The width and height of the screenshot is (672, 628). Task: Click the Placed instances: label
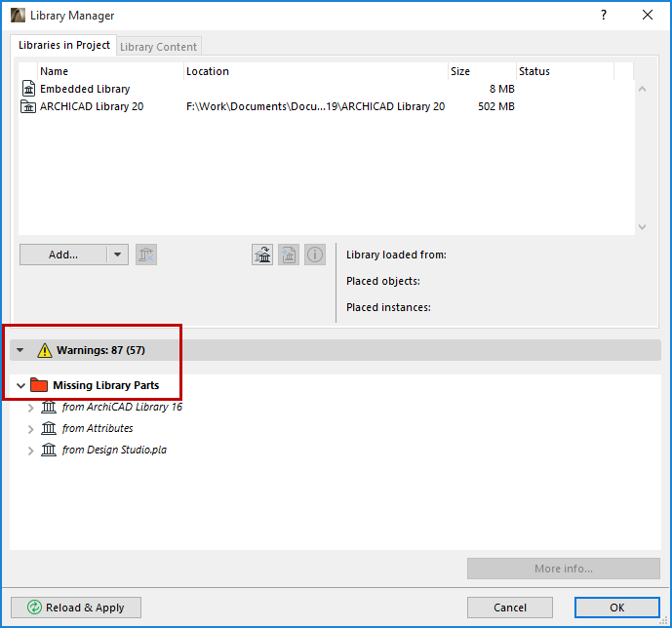(388, 307)
